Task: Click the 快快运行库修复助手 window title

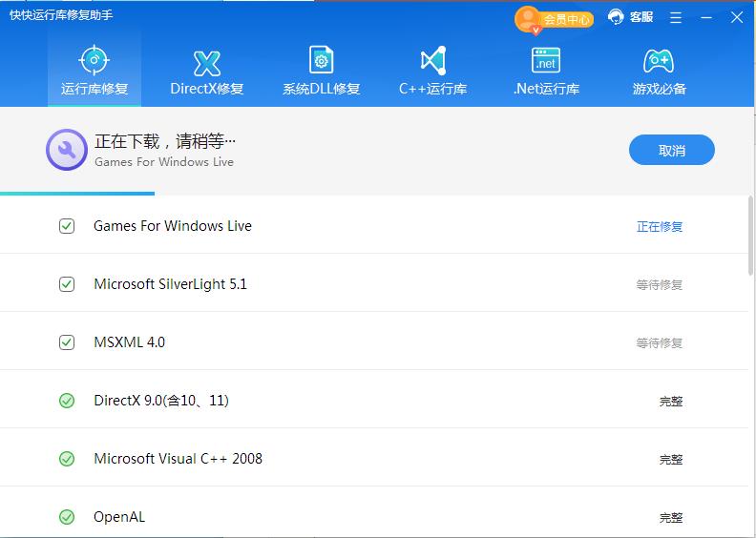Action: [61, 15]
